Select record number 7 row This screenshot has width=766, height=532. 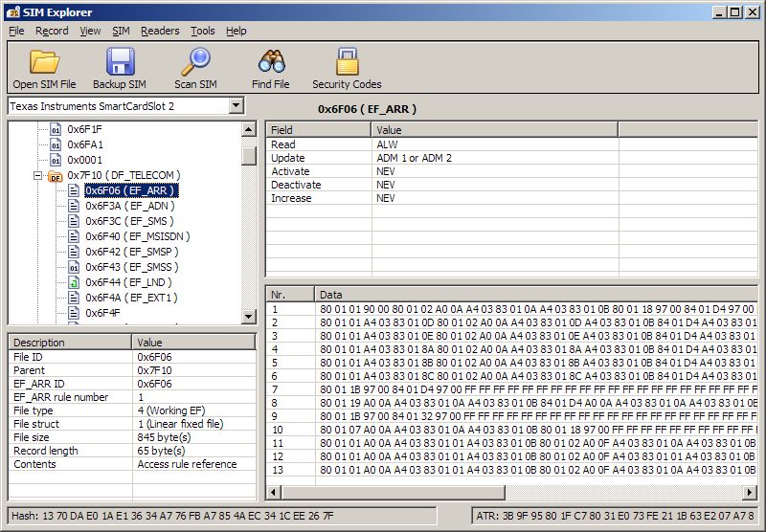click(x=275, y=389)
